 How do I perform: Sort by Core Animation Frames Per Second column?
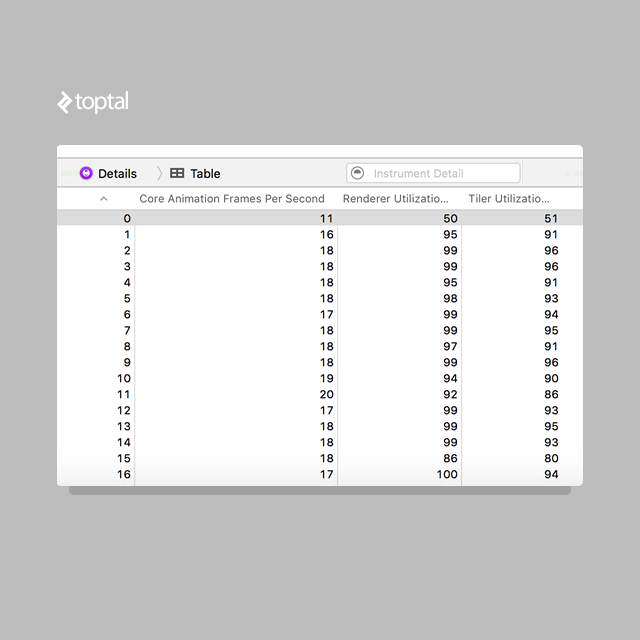point(232,199)
